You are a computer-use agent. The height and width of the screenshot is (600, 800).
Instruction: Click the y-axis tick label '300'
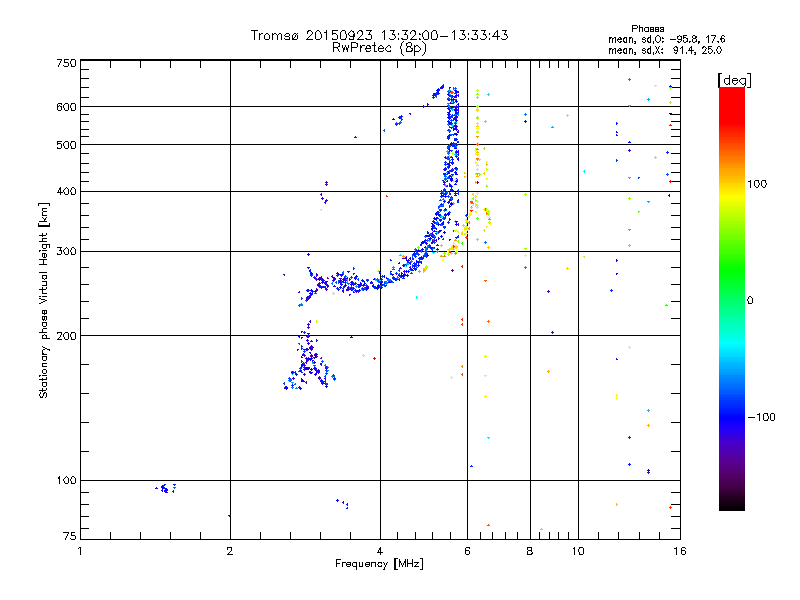coord(66,252)
